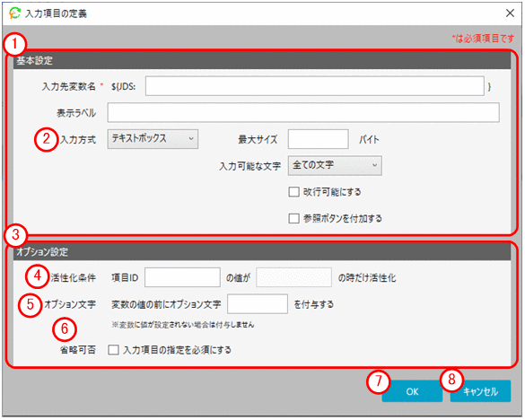Tick 入力項目の指定を必須にする checkbox
Image resolution: width=525 pixels, height=420 pixels.
pyautogui.click(x=113, y=350)
